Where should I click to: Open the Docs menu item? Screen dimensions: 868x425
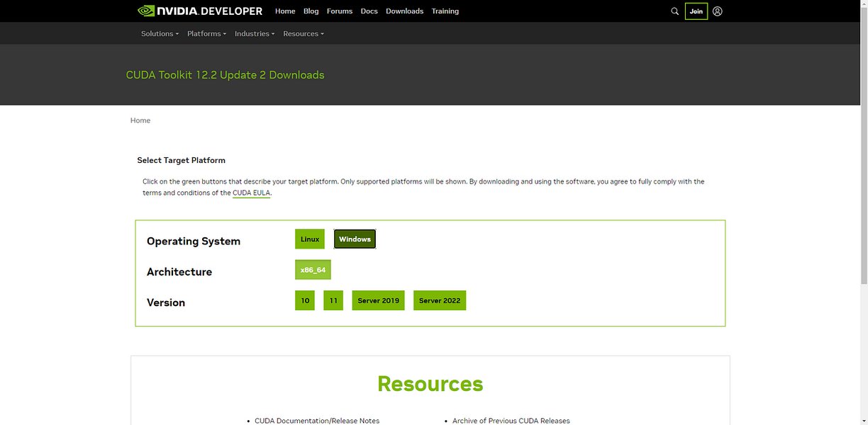point(369,11)
